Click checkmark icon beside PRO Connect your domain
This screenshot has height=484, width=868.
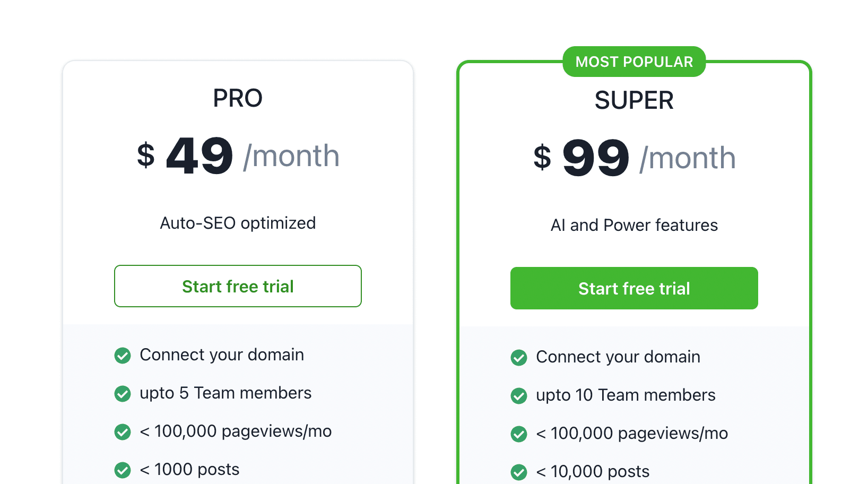(x=123, y=356)
